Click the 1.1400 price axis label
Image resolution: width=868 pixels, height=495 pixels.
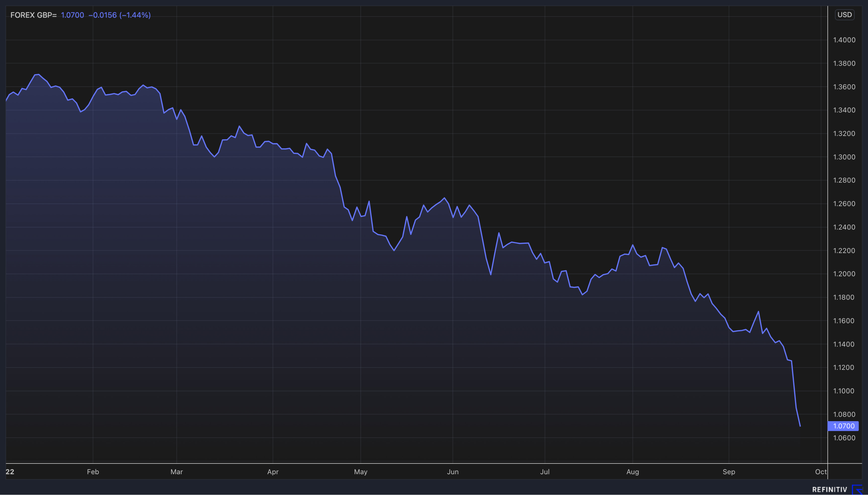pyautogui.click(x=844, y=344)
